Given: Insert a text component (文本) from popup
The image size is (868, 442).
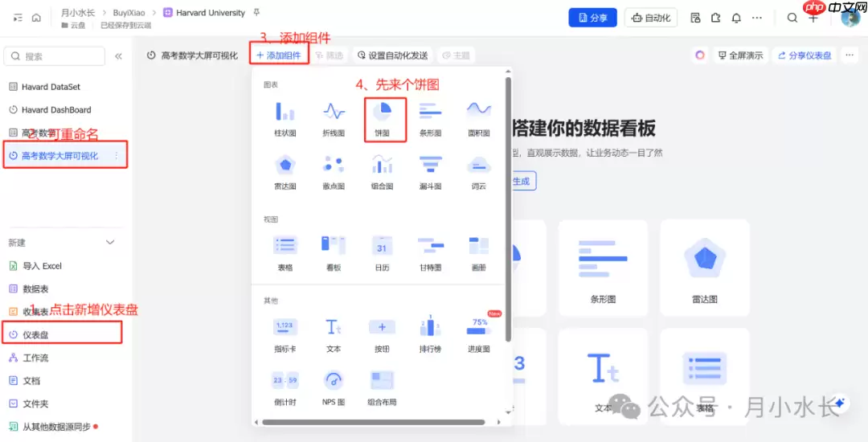Looking at the screenshot, I should pyautogui.click(x=334, y=334).
